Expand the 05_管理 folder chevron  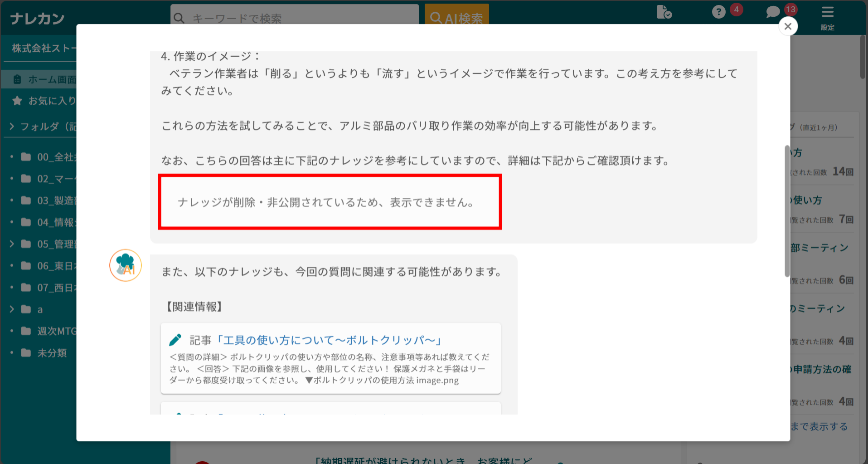pos(12,244)
